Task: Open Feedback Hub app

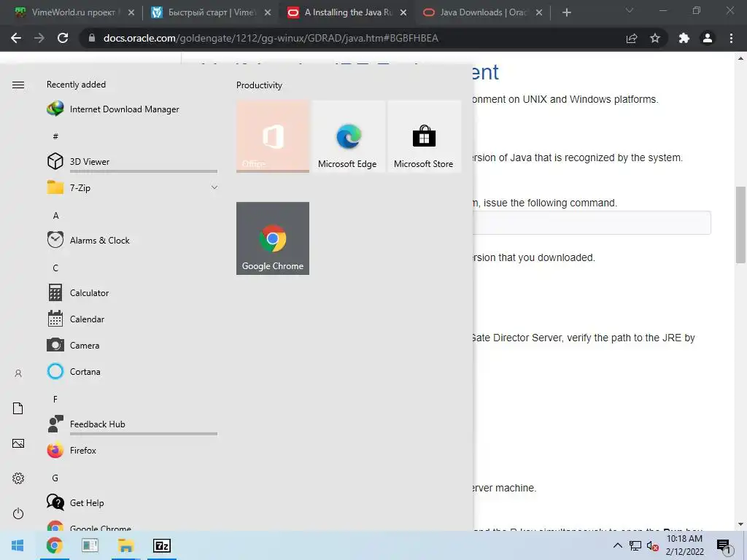Action: pyautogui.click(x=132, y=424)
